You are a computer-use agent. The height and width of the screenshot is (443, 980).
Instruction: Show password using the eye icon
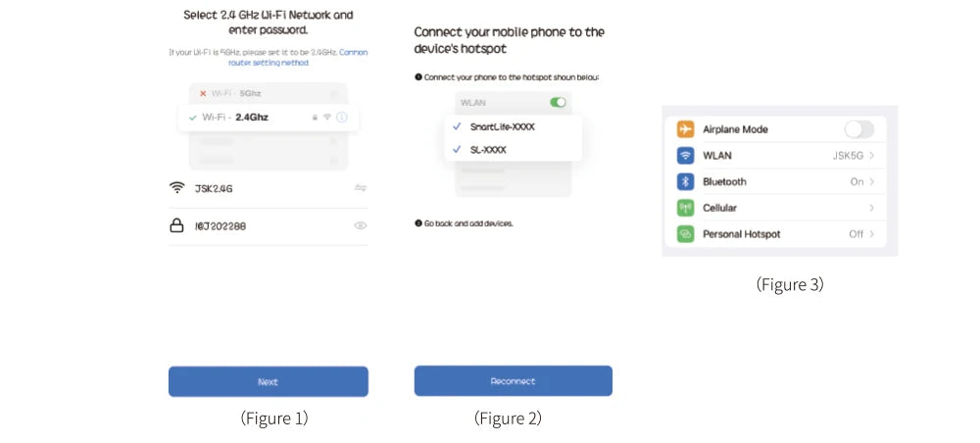tap(360, 225)
